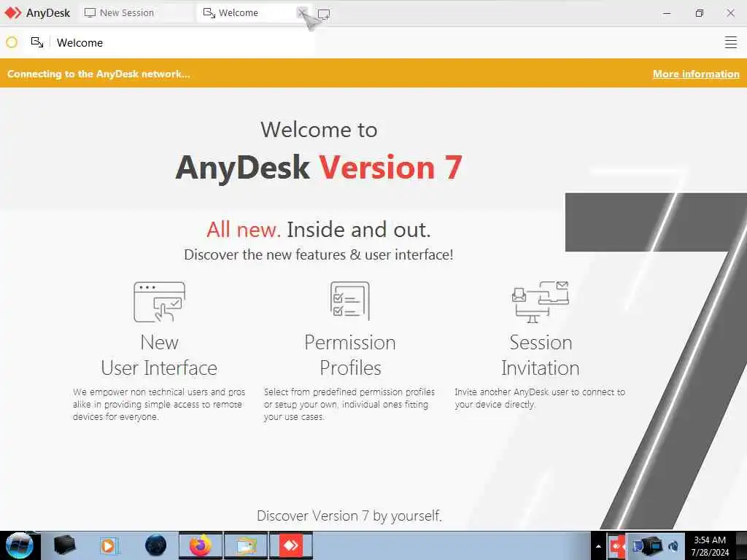This screenshot has width=747, height=560.
Task: Click the 'All new. Inside and out.' headline
Action: [x=319, y=230]
